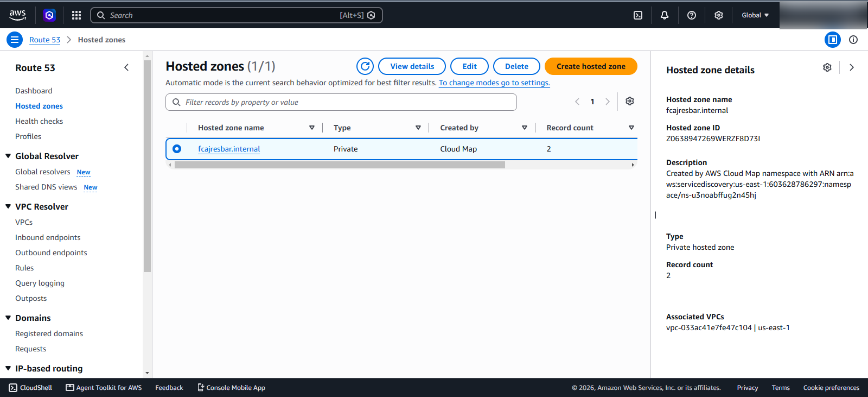This screenshot has width=868, height=397.
Task: Sort by Record count column arrow
Action: (x=631, y=128)
